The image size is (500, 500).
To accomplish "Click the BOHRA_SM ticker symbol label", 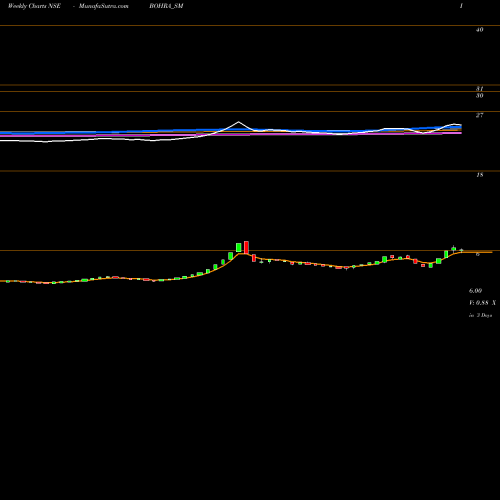I will (166, 6).
